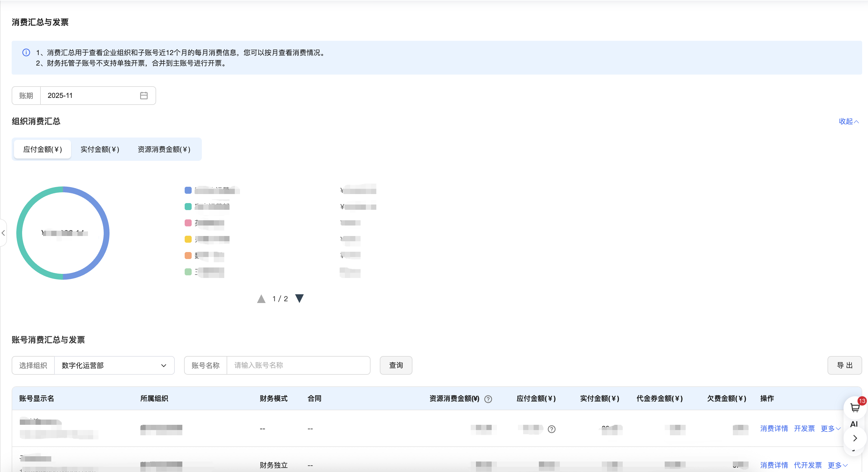Click the calendar icon in the 账期 field
The height and width of the screenshot is (472, 868).
(144, 96)
